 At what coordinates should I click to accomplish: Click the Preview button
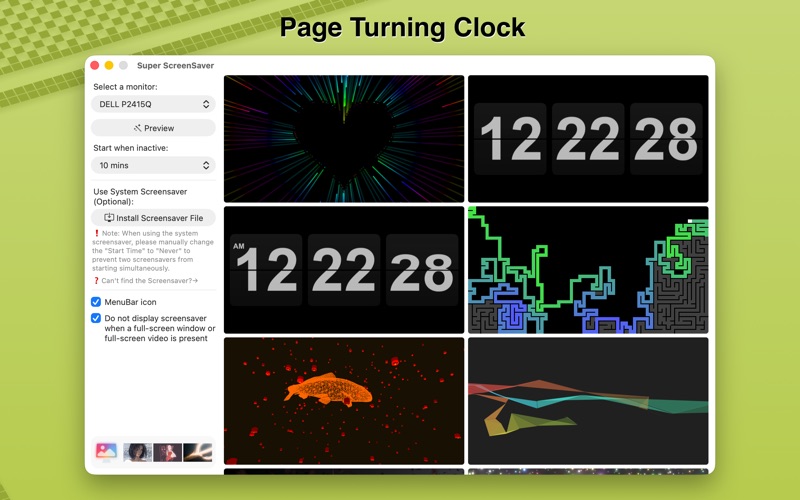coord(153,128)
